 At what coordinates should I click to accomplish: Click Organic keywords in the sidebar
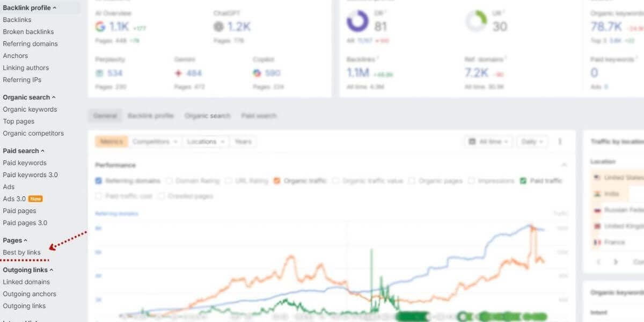pyautogui.click(x=30, y=109)
